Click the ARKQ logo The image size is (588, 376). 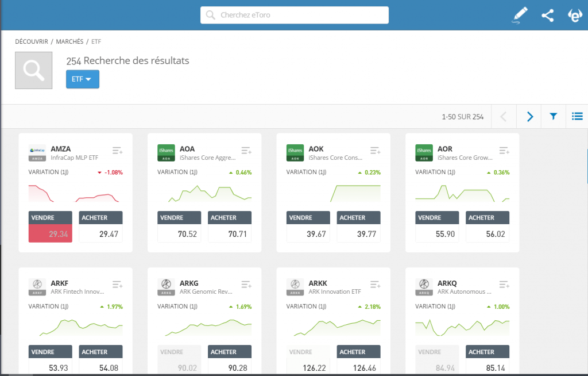[x=424, y=287]
